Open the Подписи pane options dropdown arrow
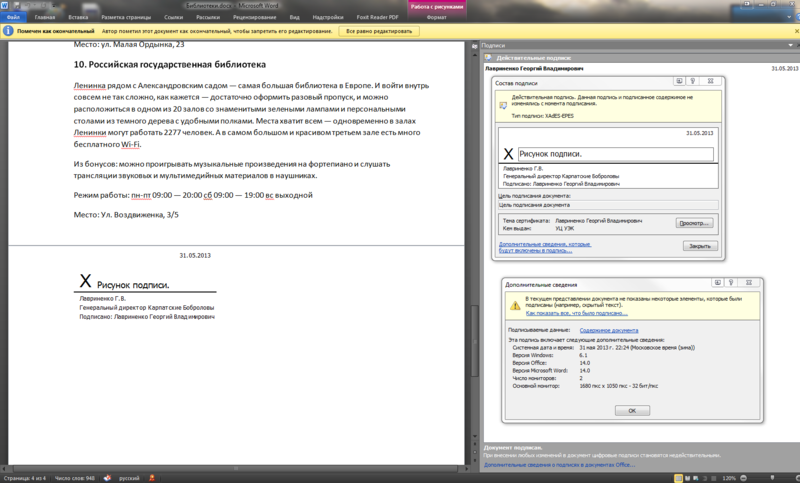 click(x=791, y=45)
